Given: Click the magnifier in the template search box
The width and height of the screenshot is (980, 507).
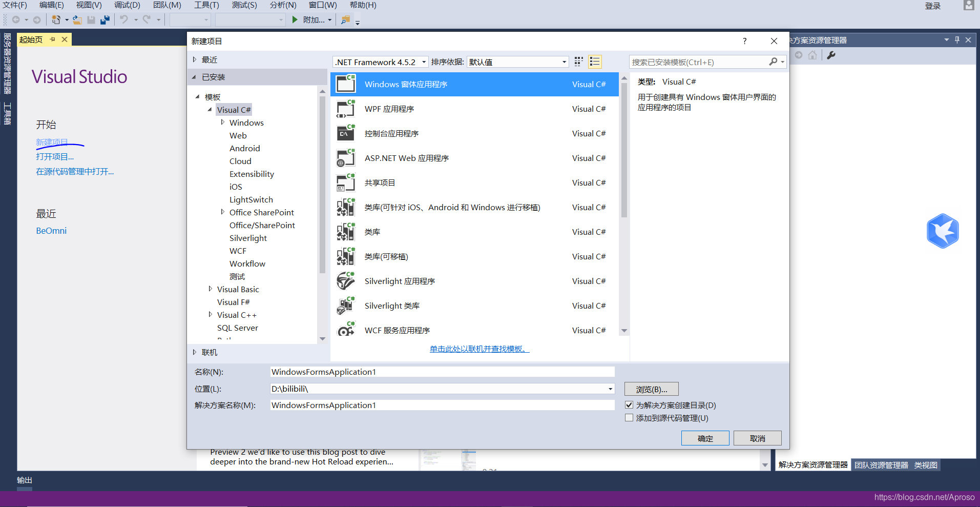Looking at the screenshot, I should (x=773, y=62).
